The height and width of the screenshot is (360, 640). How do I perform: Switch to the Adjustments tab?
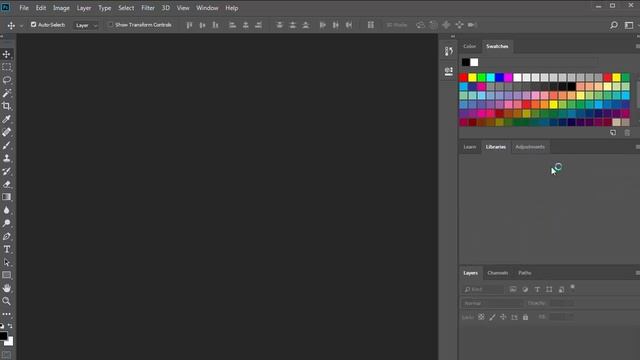click(x=530, y=147)
